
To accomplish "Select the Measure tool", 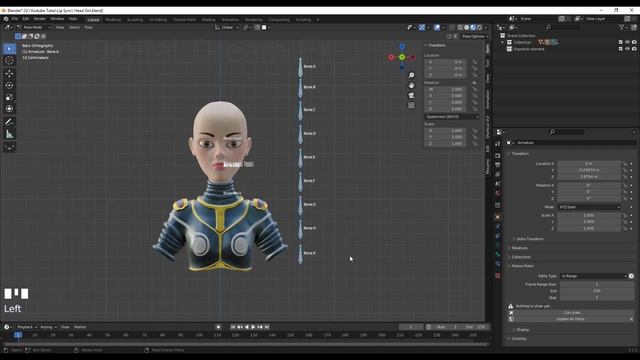I will tap(9, 134).
